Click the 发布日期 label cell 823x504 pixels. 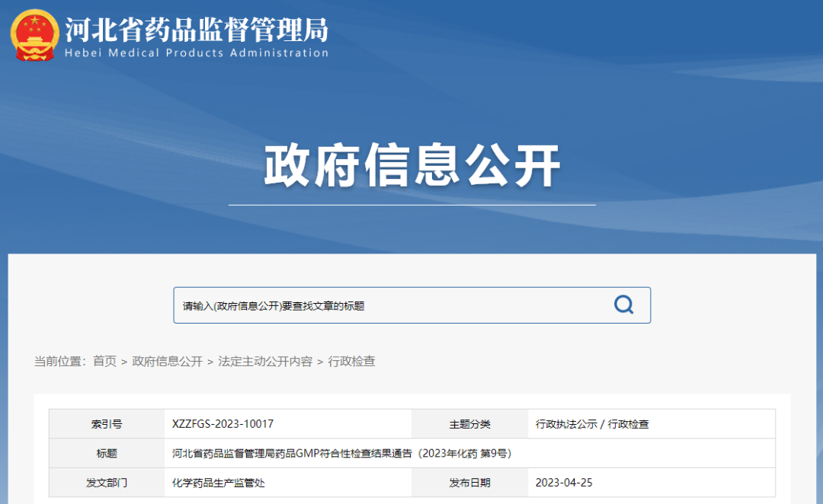pyautogui.click(x=469, y=483)
